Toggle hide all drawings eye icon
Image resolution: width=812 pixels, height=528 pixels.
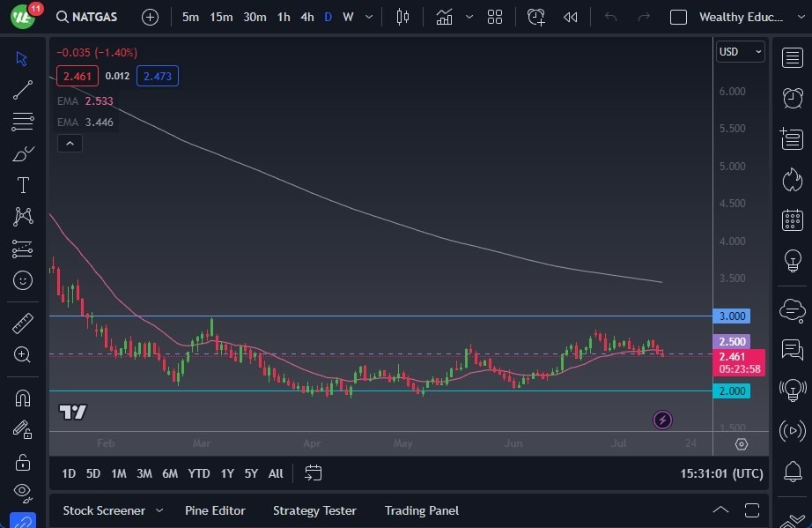(x=22, y=492)
